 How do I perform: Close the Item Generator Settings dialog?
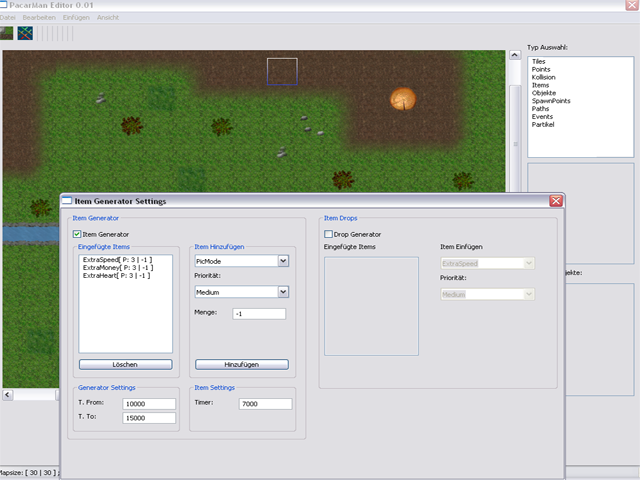tap(555, 201)
